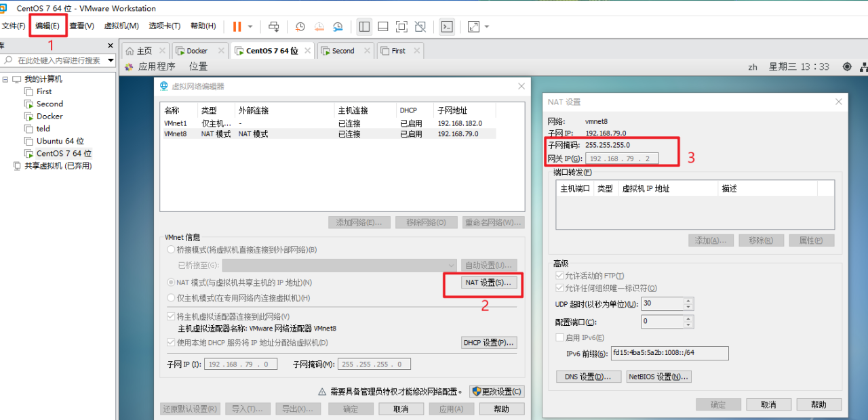The image size is (868, 420).
Task: Close the library sidebar panel
Action: point(111,45)
